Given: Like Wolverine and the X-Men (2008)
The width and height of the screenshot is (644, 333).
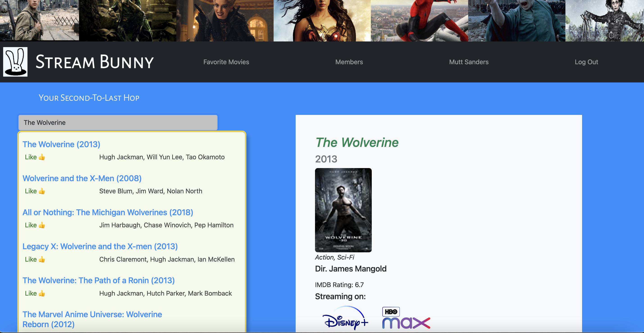Looking at the screenshot, I should [35, 191].
